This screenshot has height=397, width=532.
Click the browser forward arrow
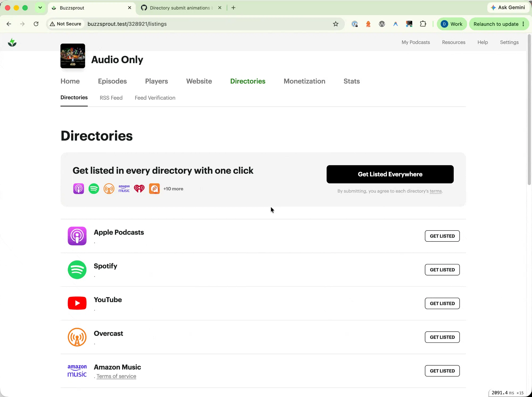(22, 24)
